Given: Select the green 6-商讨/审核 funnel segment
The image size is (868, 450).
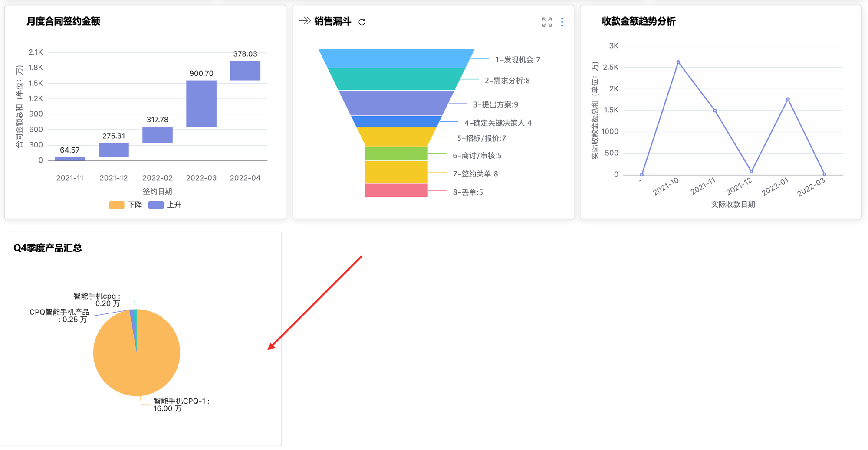Looking at the screenshot, I should 396,154.
